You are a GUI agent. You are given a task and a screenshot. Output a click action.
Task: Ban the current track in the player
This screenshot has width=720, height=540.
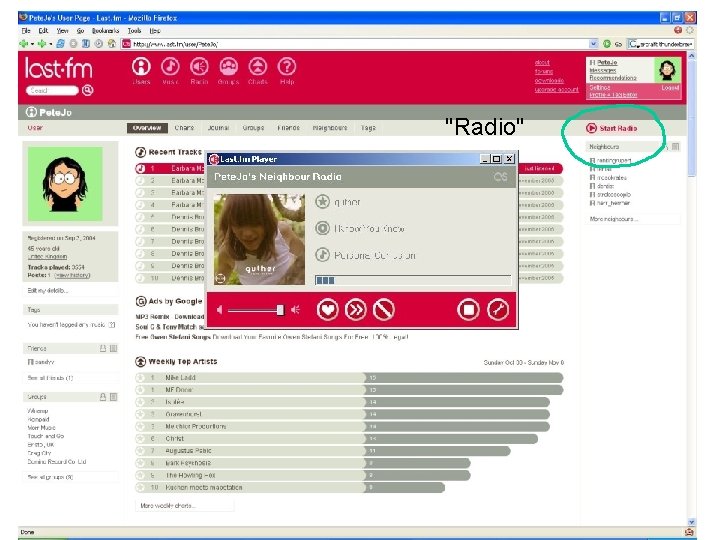pyautogui.click(x=384, y=310)
